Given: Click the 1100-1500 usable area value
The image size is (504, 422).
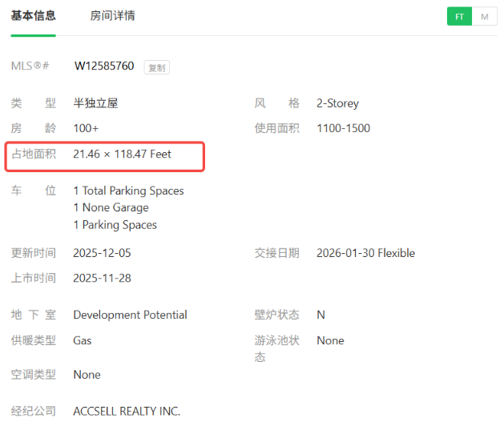Looking at the screenshot, I should [343, 128].
